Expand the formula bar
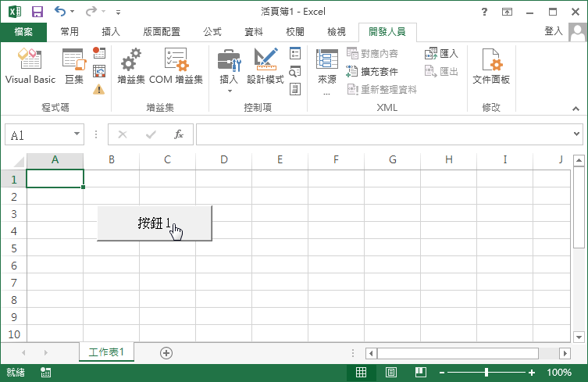Image resolution: width=588 pixels, height=382 pixels. pyautogui.click(x=576, y=134)
